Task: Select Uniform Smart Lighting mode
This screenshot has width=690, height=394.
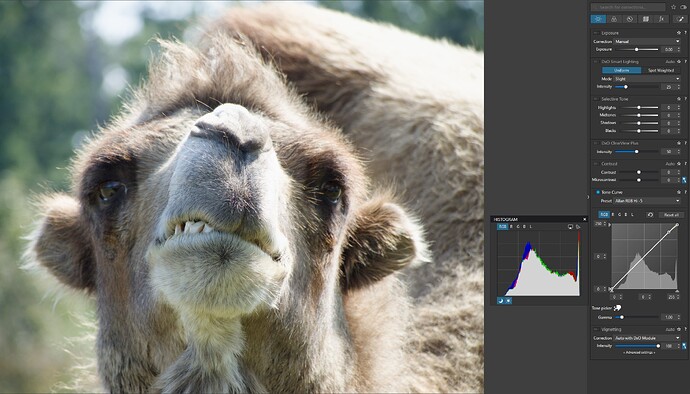Action: 621,70
